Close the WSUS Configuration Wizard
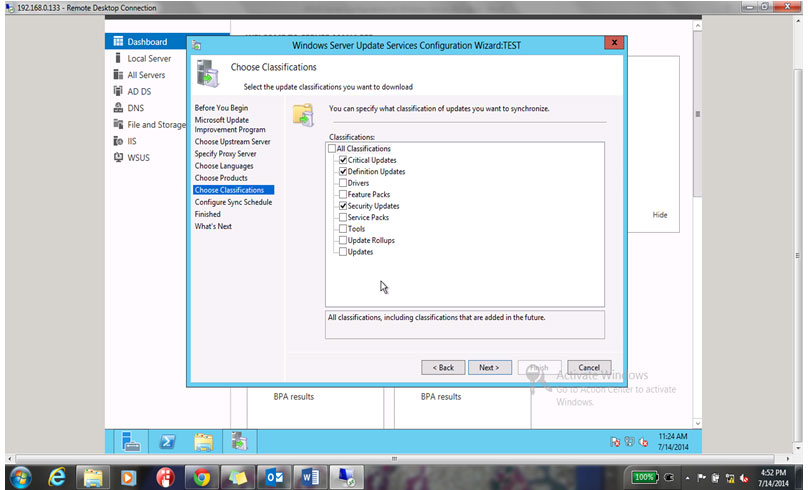Screen dimensions: 808x490 point(614,43)
